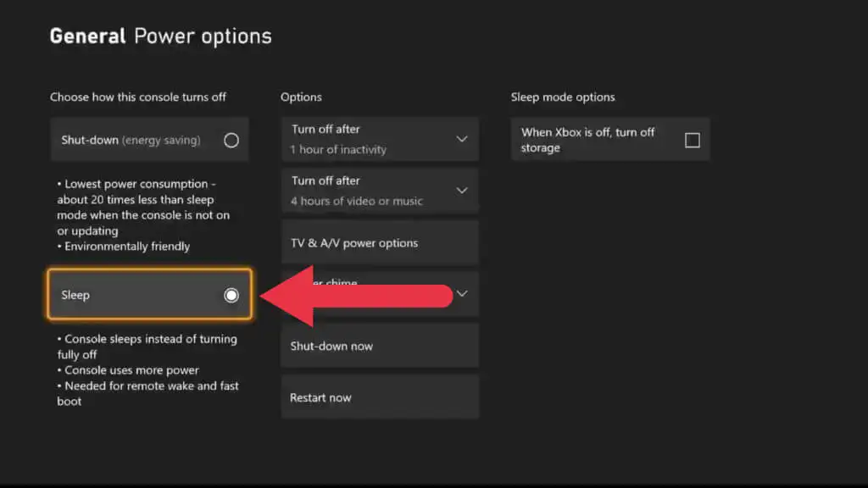Select the Shut-down (energy saving) radio option
868x488 pixels.
click(149, 140)
